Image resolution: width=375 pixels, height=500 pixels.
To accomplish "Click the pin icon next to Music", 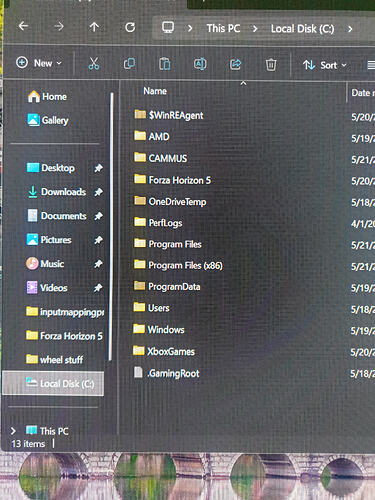I will pyautogui.click(x=98, y=264).
